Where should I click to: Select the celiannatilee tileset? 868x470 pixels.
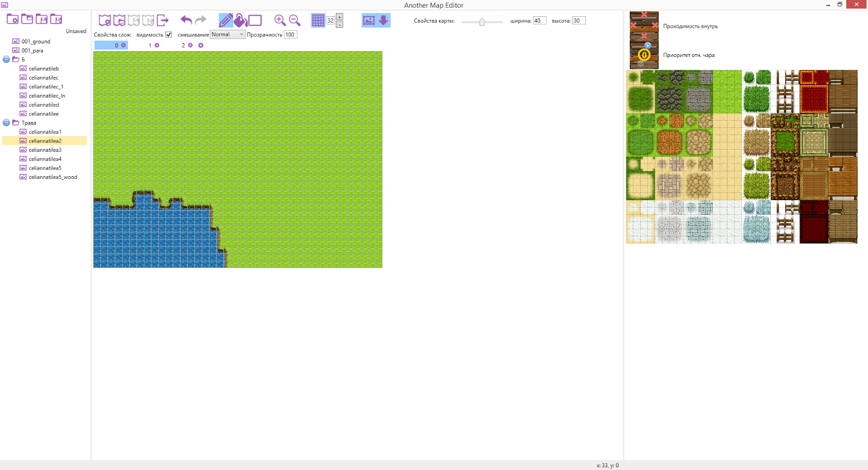43,114
